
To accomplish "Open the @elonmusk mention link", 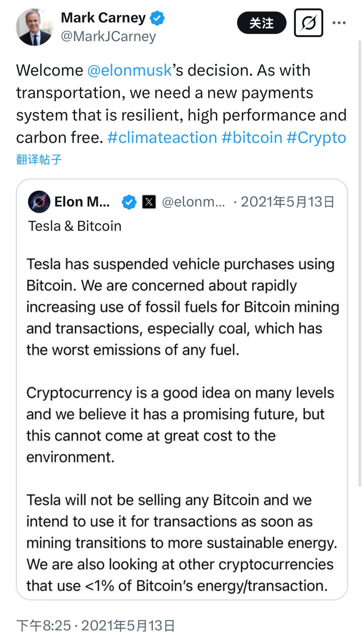I will tap(130, 70).
